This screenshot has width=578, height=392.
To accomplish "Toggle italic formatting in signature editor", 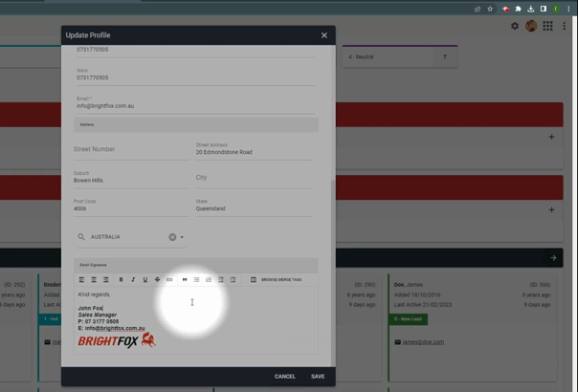I will click(x=133, y=279).
